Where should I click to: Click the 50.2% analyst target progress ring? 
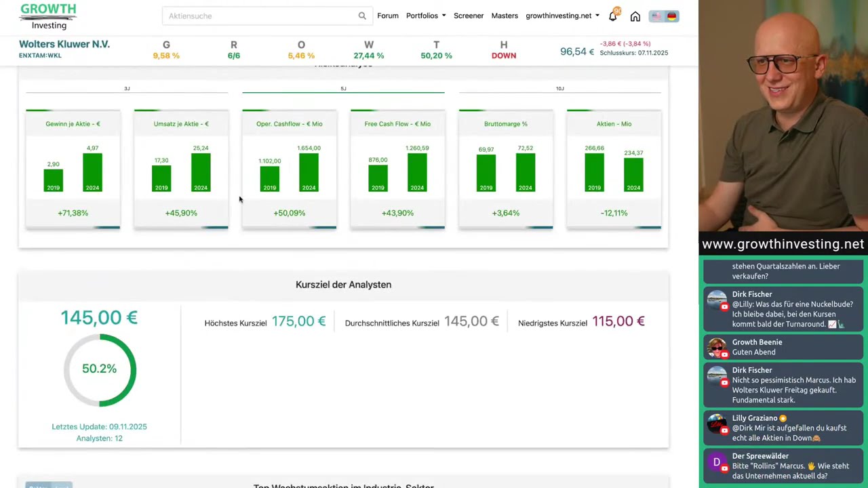pos(100,370)
